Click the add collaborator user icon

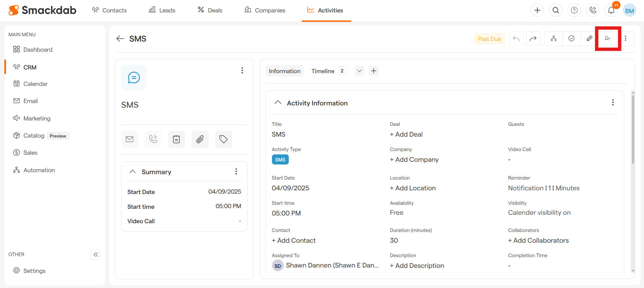click(607, 39)
